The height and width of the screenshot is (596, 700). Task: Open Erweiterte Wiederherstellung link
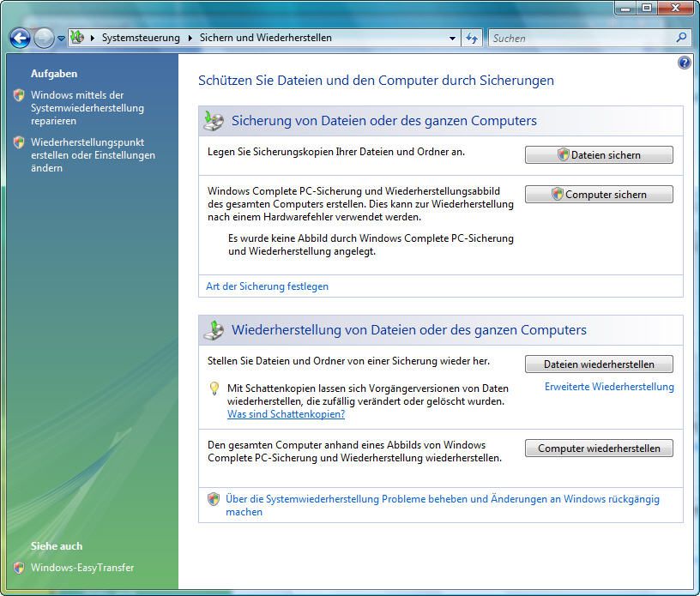point(609,387)
